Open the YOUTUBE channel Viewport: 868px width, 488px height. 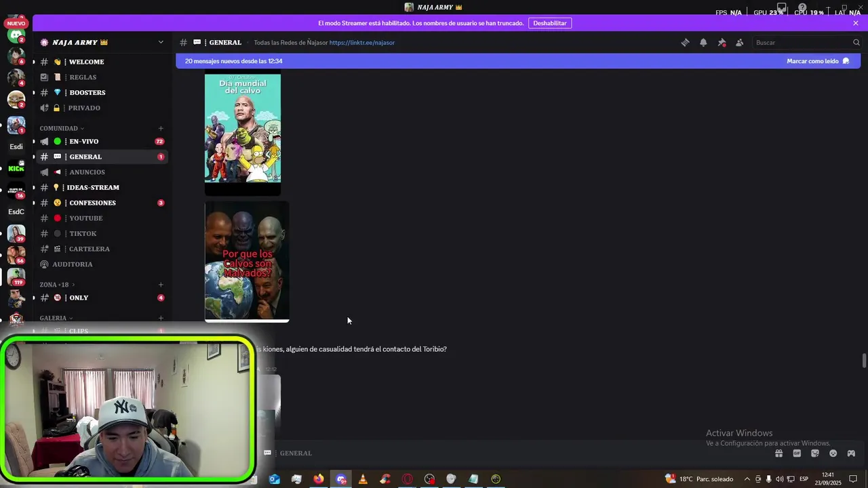(x=102, y=218)
